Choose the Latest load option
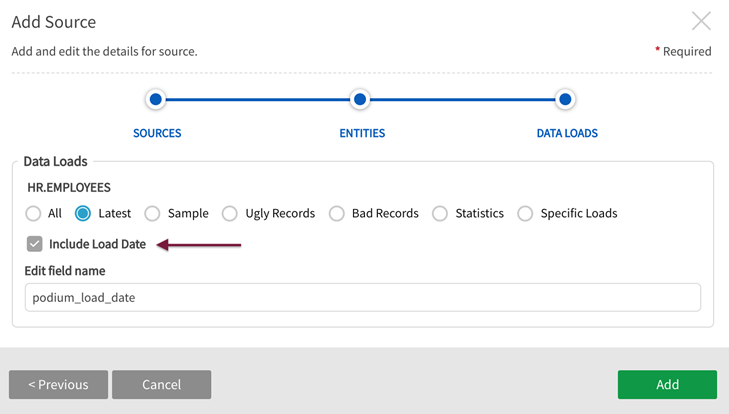 (x=83, y=213)
